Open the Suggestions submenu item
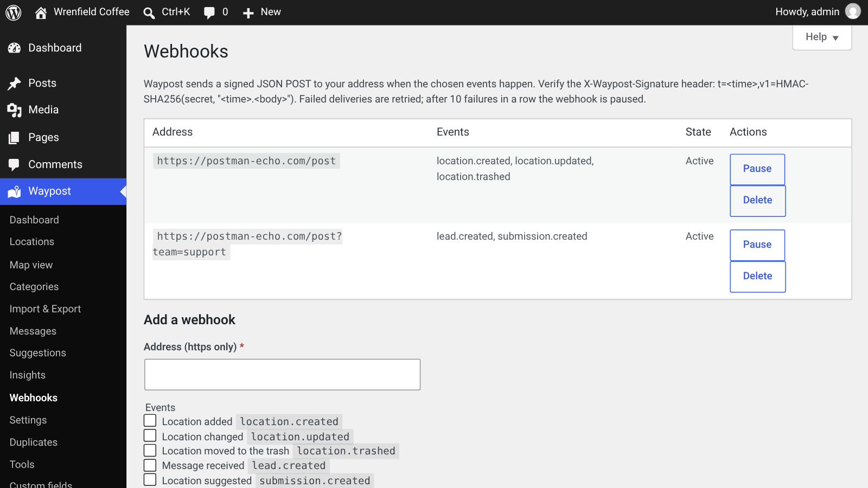This screenshot has width=868, height=488. 37,353
